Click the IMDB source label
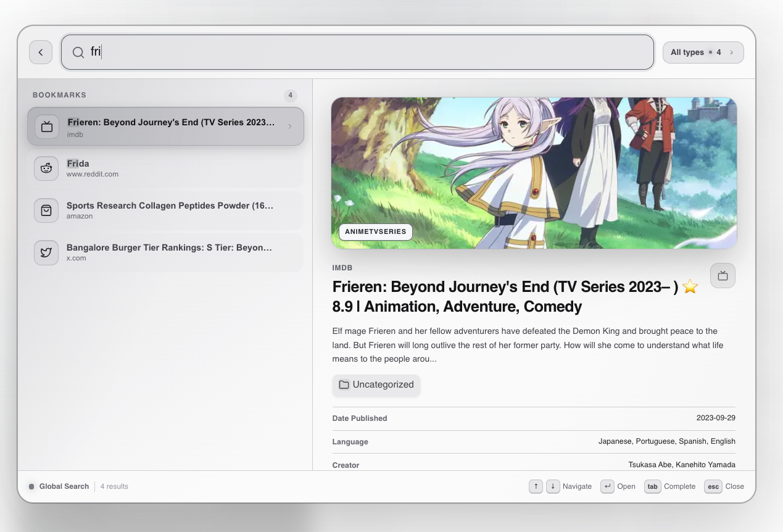The width and height of the screenshot is (783, 532). 342,268
